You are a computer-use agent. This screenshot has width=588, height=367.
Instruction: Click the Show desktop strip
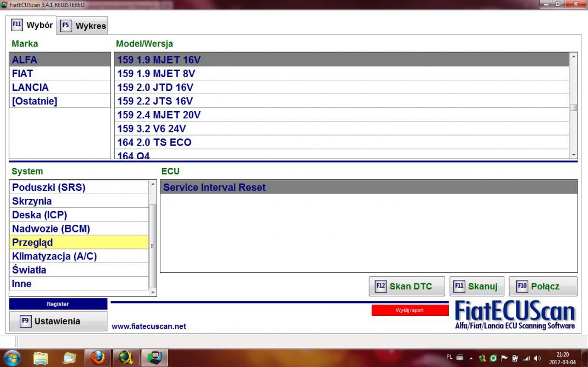pos(585,358)
